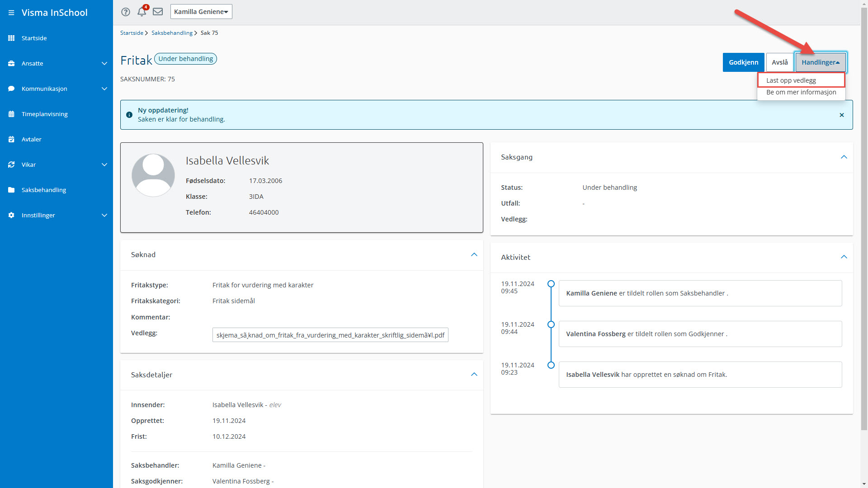Viewport: 868px width, 488px height.
Task: Select Be om mer informasjon option
Action: point(801,92)
